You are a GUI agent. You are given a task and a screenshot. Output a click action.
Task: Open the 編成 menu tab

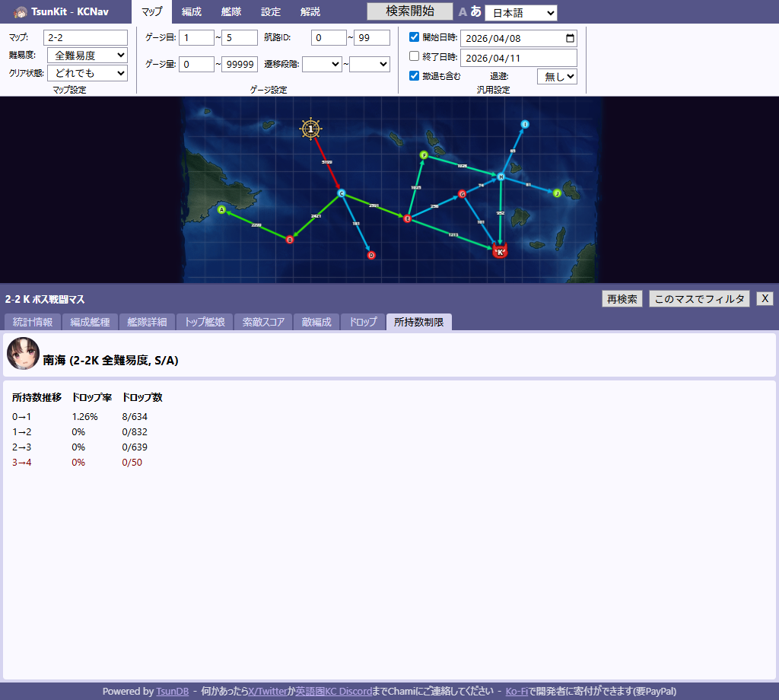coord(192,11)
